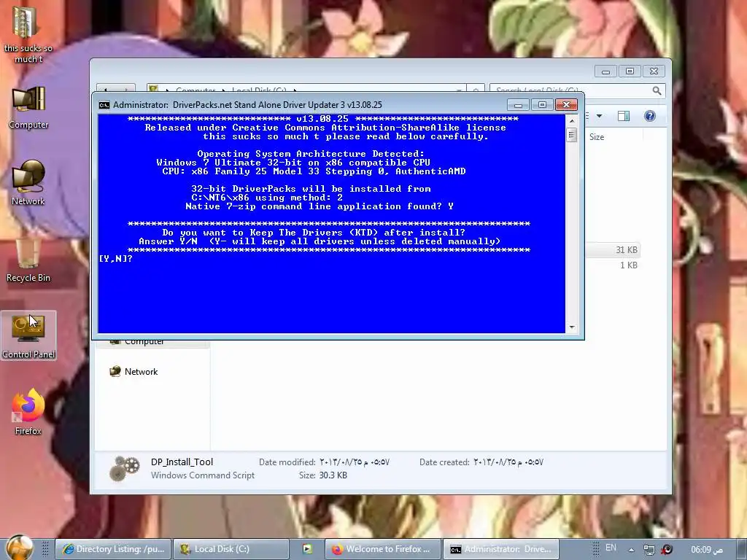
Task: Close the DriverPacks command prompt window
Action: pyautogui.click(x=566, y=105)
